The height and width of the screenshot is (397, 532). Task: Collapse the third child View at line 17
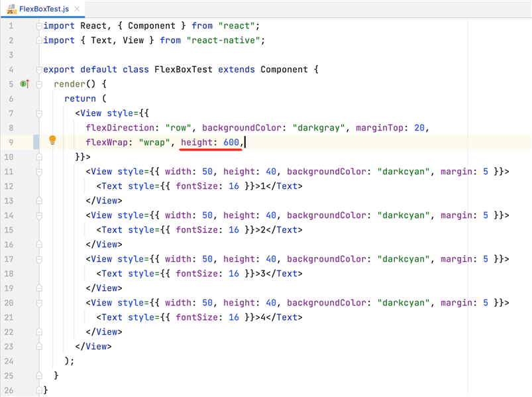point(40,259)
